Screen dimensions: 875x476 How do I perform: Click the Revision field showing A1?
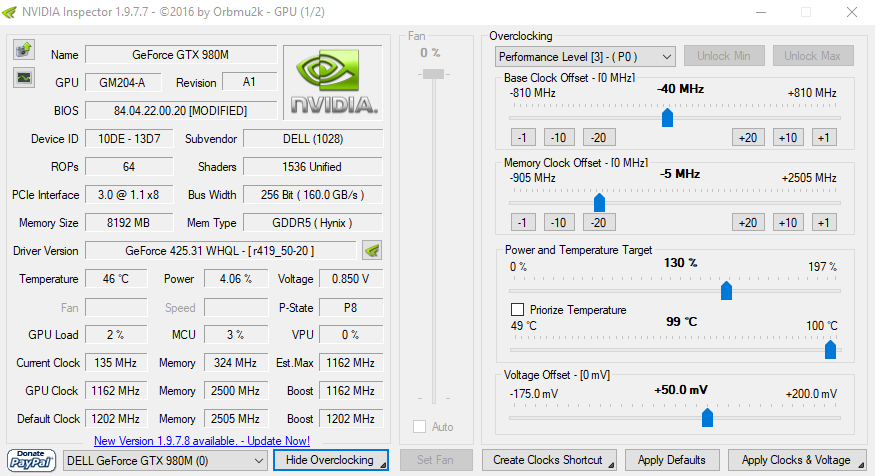[249, 82]
